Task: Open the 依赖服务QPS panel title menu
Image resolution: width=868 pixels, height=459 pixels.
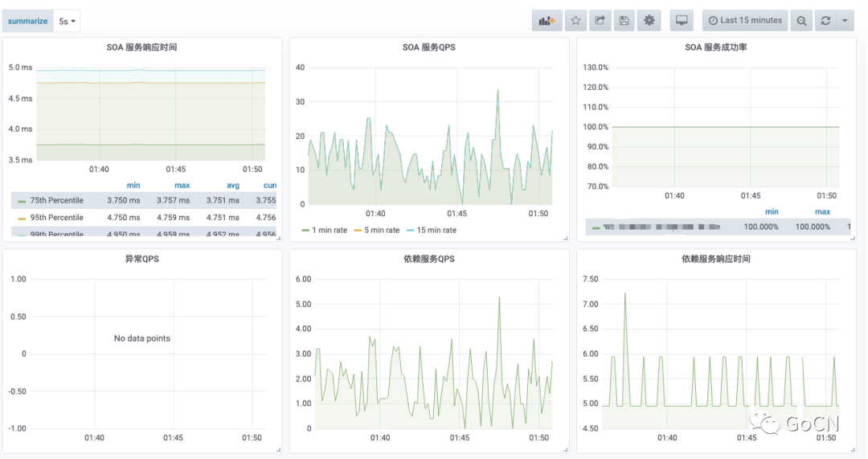Action: pyautogui.click(x=428, y=259)
